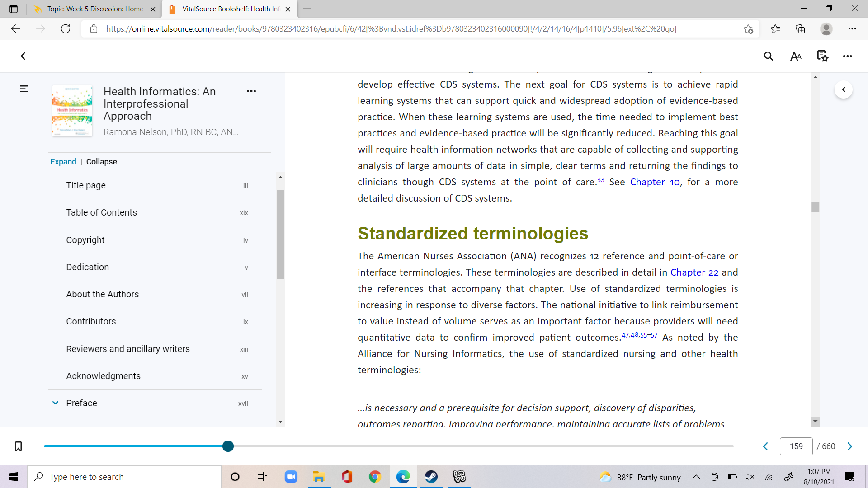Go to the next page arrow
Screen dimensions: 868x488
pos(850,446)
